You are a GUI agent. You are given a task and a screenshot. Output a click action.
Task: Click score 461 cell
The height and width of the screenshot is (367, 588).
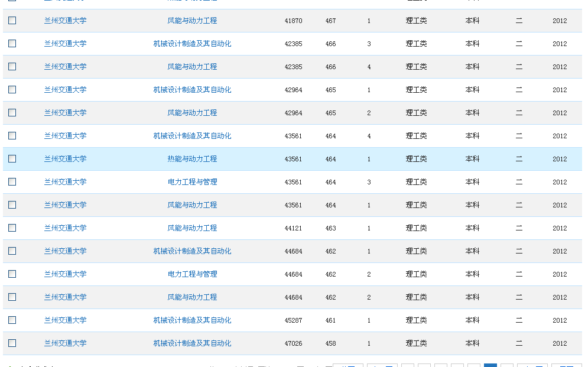(330, 320)
